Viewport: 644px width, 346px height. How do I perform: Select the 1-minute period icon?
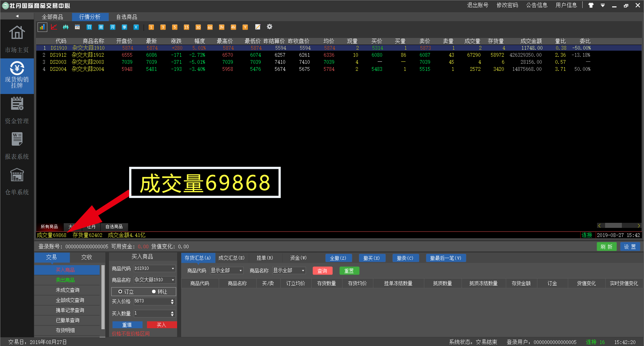151,27
